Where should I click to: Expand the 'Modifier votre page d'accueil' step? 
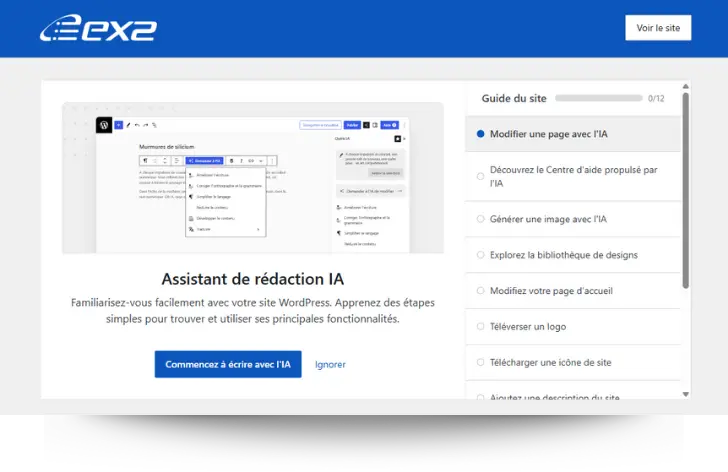[565, 291]
